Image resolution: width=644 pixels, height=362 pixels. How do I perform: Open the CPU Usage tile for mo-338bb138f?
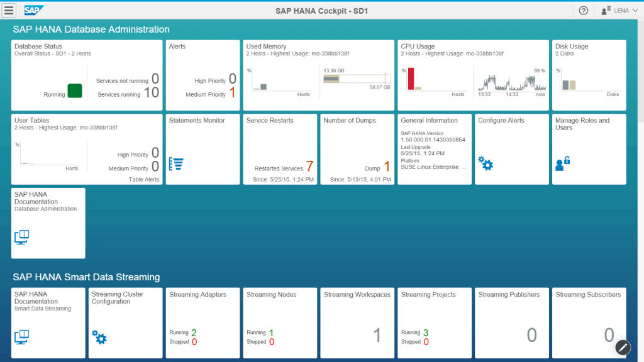472,75
